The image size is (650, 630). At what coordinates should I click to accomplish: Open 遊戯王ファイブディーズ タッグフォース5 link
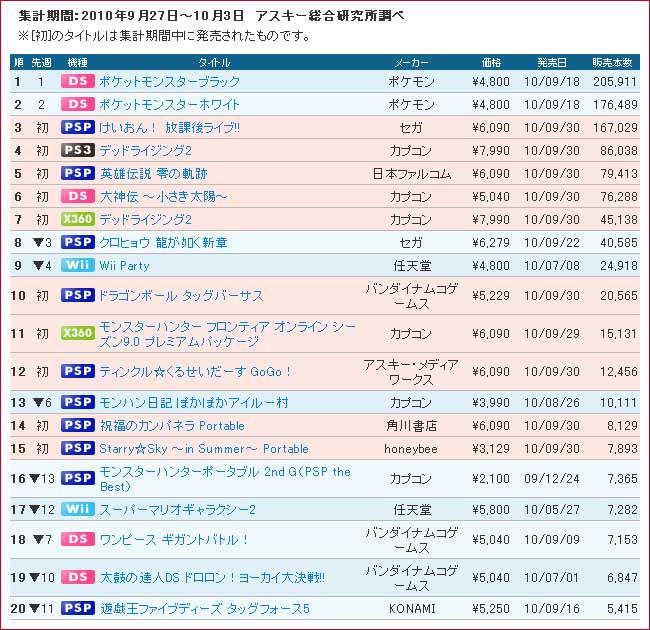(204, 608)
